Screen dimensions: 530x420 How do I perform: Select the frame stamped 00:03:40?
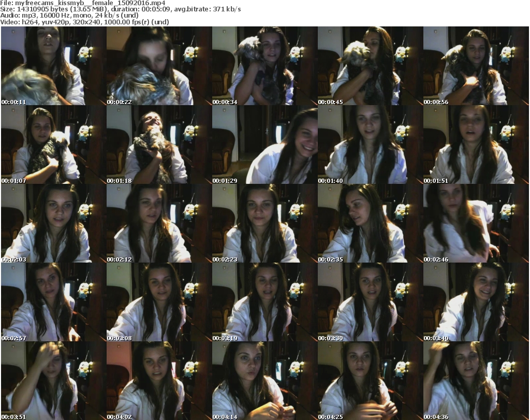coord(476,302)
